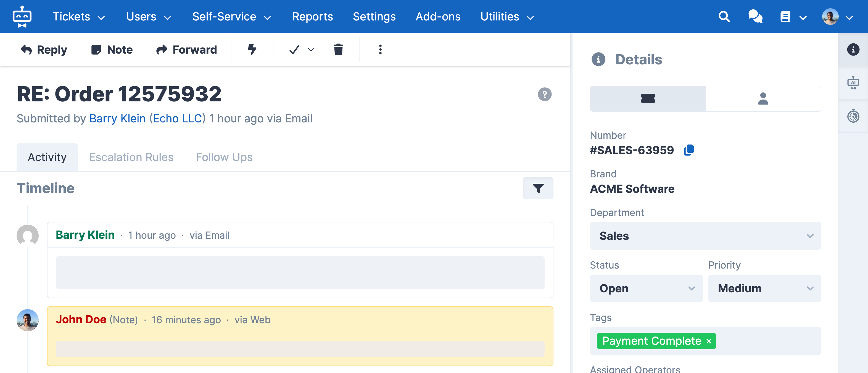Run a macro with the lightning bolt icon
This screenshot has height=373, width=868.
tap(252, 49)
